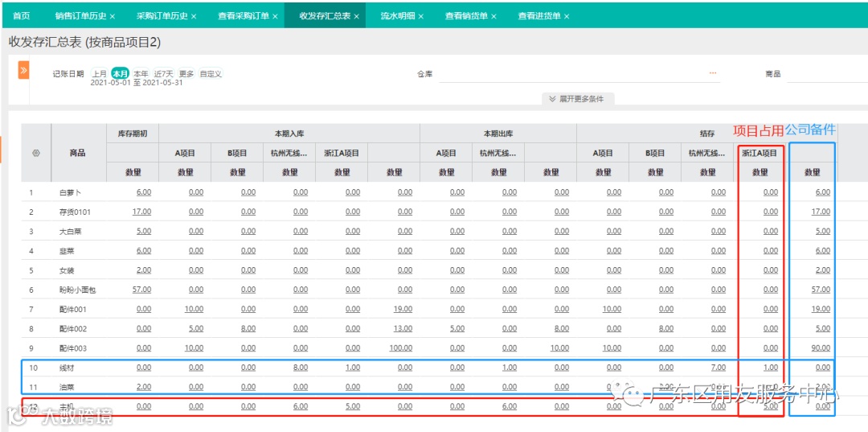Open 配件003 inbound total 100.00
Image resolution: width=868 pixels, height=432 pixels.
point(400,348)
